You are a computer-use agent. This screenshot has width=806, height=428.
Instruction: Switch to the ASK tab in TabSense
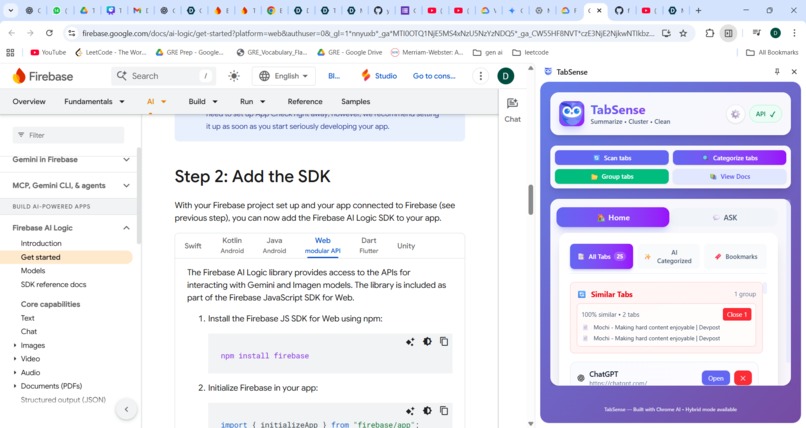click(725, 217)
